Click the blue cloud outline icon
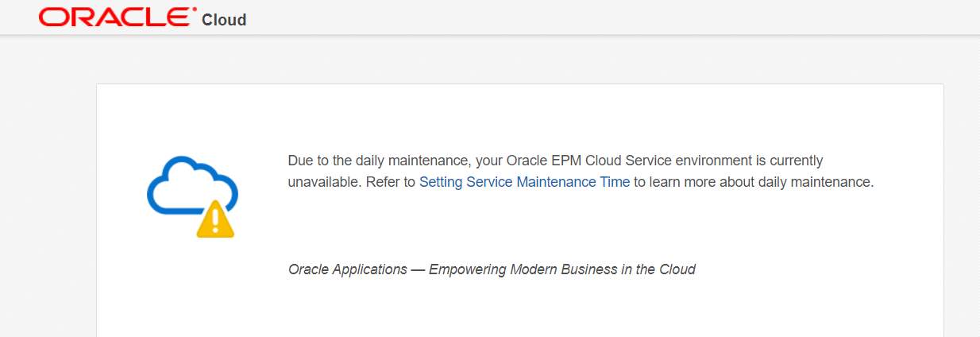The image size is (980, 337). (192, 188)
